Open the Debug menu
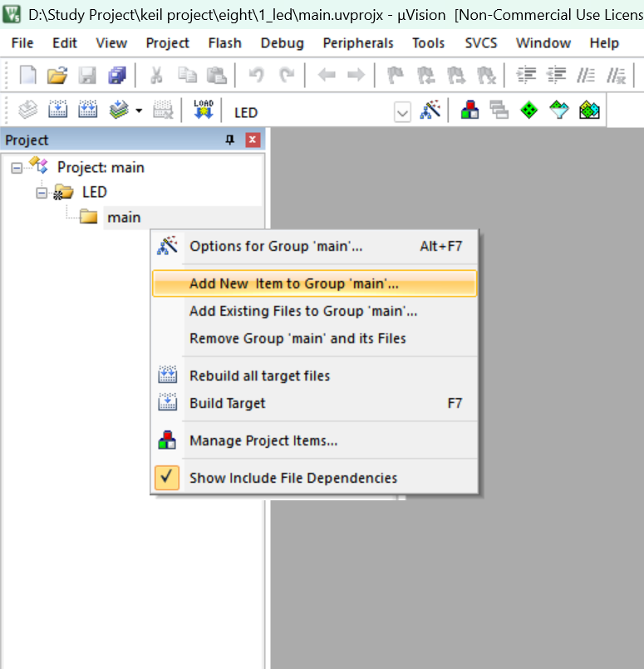Viewport: 644px width, 669px height. 282,43
